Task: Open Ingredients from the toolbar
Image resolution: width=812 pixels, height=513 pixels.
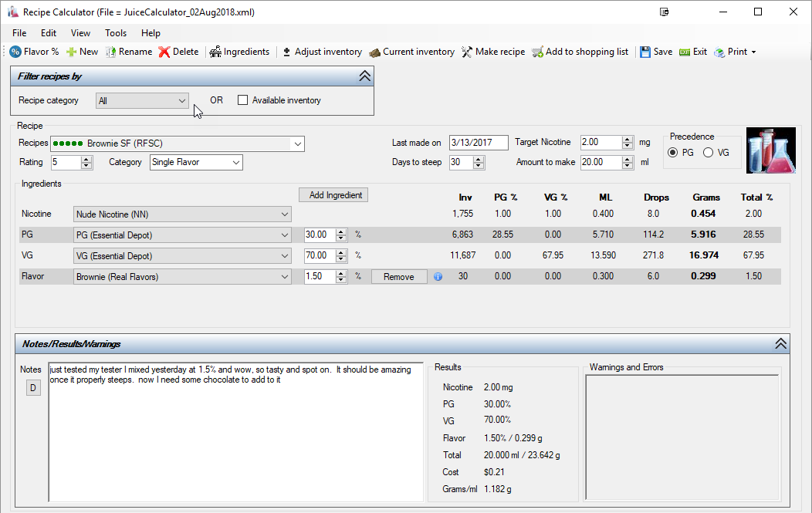Action: click(215, 52)
